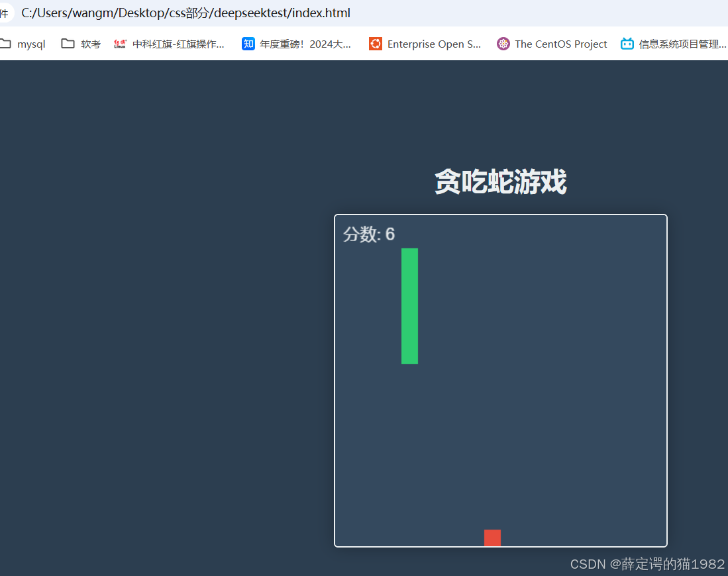Open the mysql bookmark folder
This screenshot has height=576, width=728.
click(x=23, y=44)
